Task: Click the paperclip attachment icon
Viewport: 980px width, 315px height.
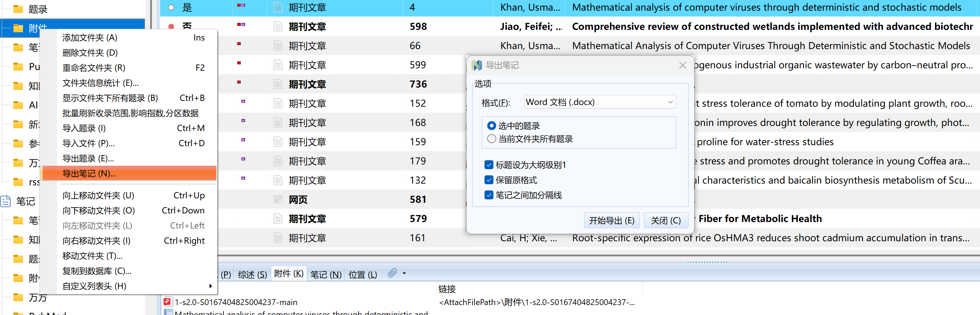Action: click(x=392, y=273)
